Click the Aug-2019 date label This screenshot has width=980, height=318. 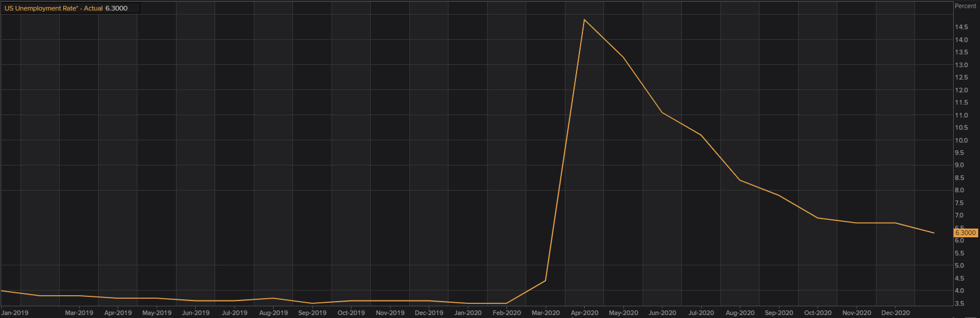273,313
